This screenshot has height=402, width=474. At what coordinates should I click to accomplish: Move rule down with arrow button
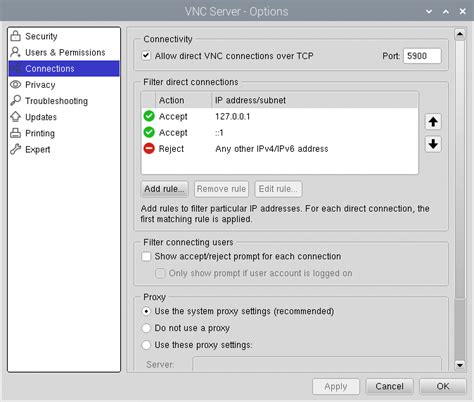[x=433, y=144]
